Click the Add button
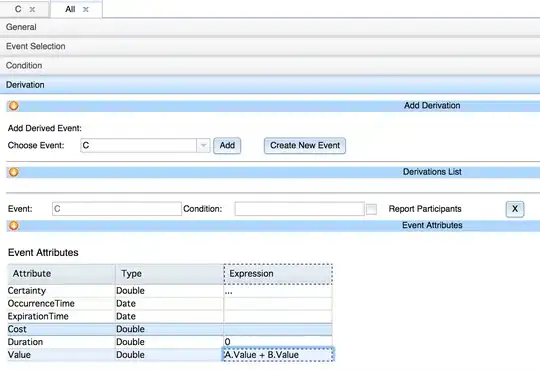This screenshot has height=370, width=540. pos(227,145)
